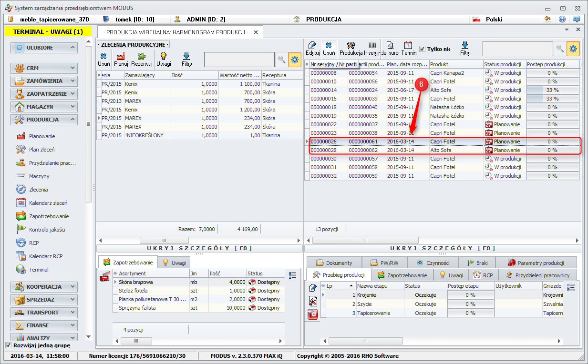Open Kontrola jakości from the sidebar
Viewport: 588px width, 364px height.
tap(47, 230)
